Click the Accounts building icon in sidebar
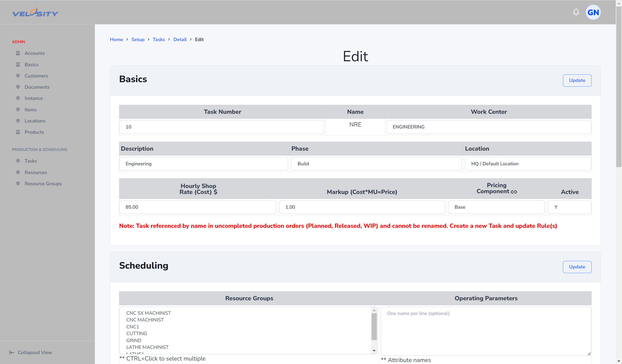Viewport: 622px width, 364px height. click(18, 53)
